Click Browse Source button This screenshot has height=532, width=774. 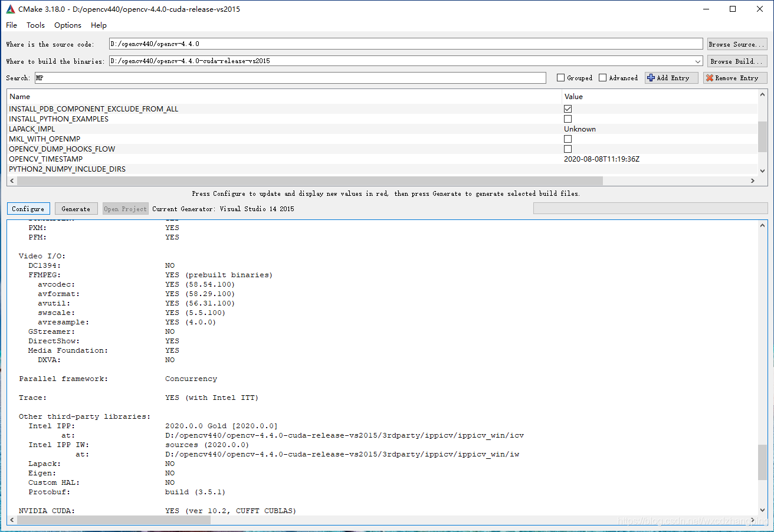(x=737, y=44)
